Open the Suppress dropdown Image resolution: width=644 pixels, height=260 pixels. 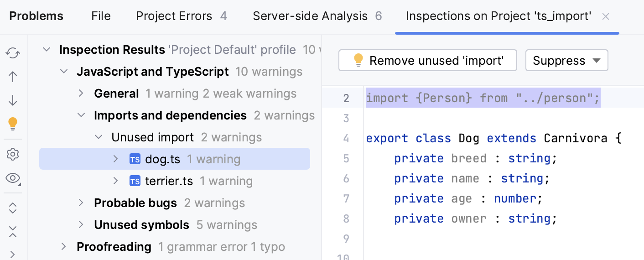coord(566,61)
